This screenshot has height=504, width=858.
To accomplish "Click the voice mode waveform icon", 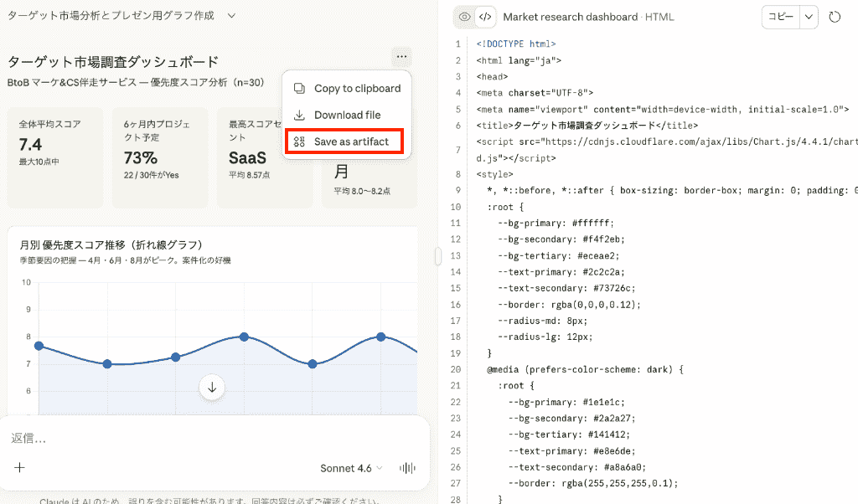I will coord(407,468).
